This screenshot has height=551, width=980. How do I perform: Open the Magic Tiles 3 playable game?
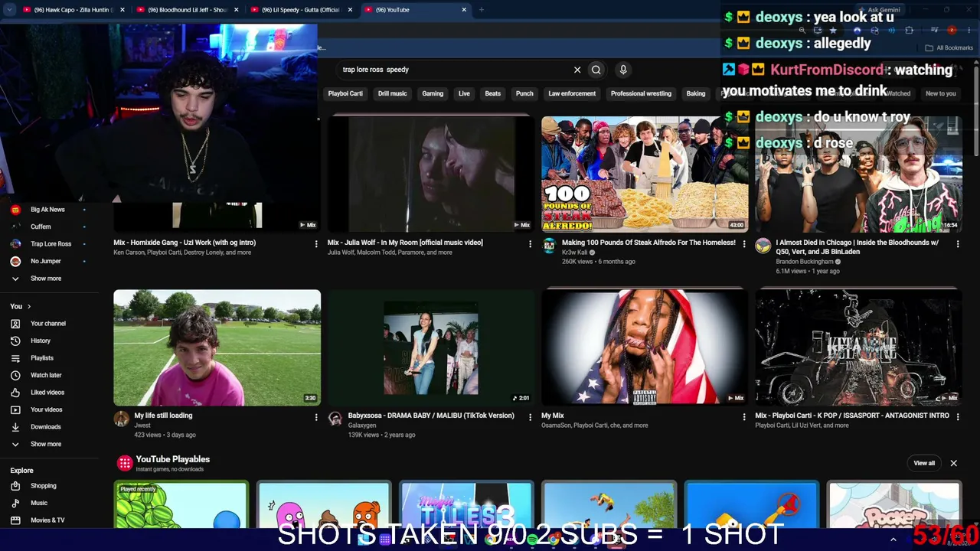click(466, 505)
